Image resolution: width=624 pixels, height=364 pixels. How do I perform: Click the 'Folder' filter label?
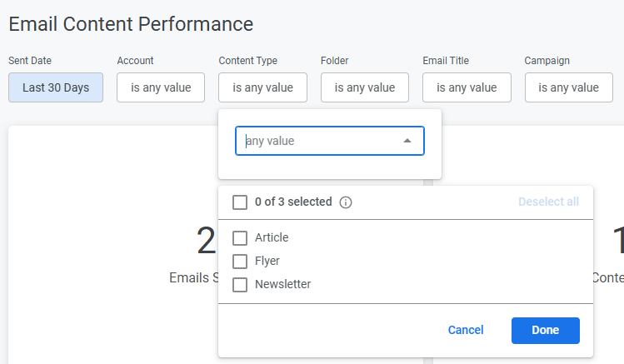[335, 61]
